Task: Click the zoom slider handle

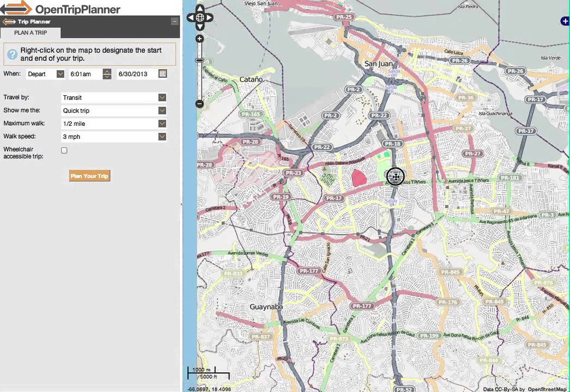Action: coord(199,60)
